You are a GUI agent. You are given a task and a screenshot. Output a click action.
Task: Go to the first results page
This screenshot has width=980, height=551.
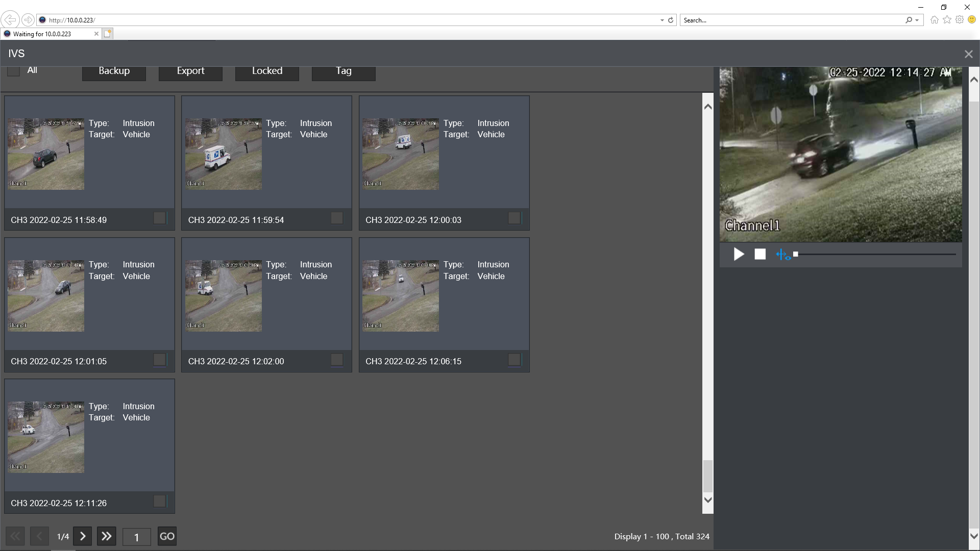click(15, 536)
